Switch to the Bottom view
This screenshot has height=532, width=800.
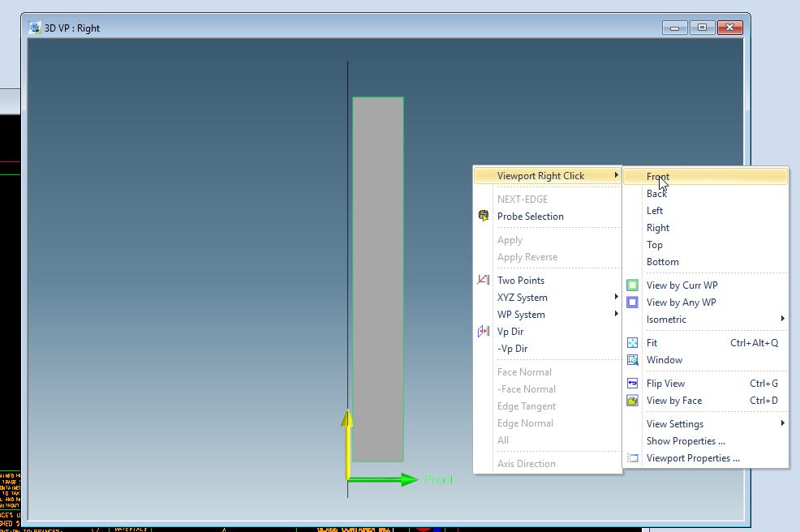coord(706,262)
